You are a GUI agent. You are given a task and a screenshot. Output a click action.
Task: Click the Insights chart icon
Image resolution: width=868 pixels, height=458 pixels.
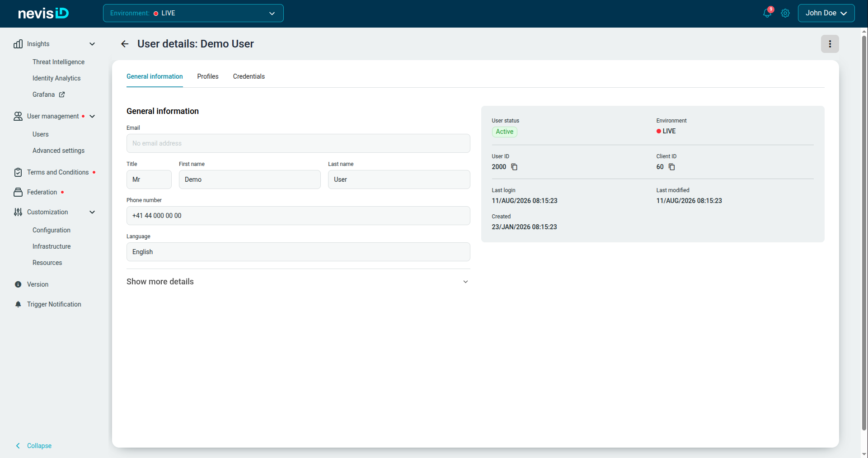coord(18,44)
